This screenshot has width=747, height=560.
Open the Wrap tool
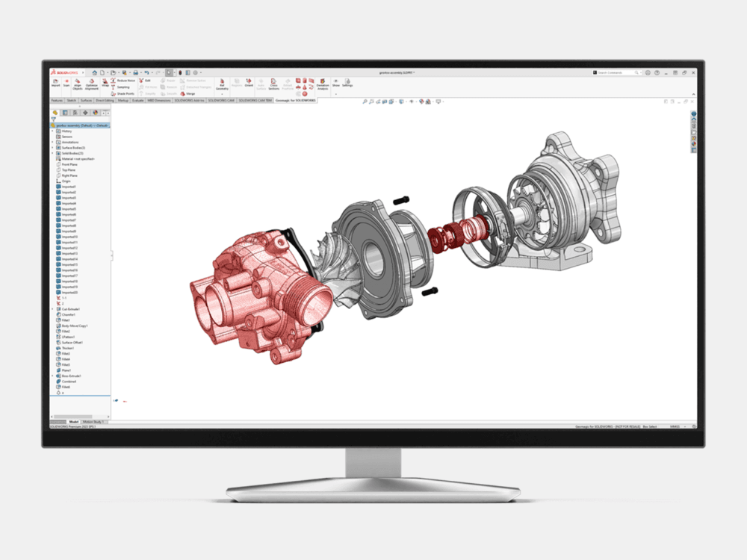pos(105,82)
